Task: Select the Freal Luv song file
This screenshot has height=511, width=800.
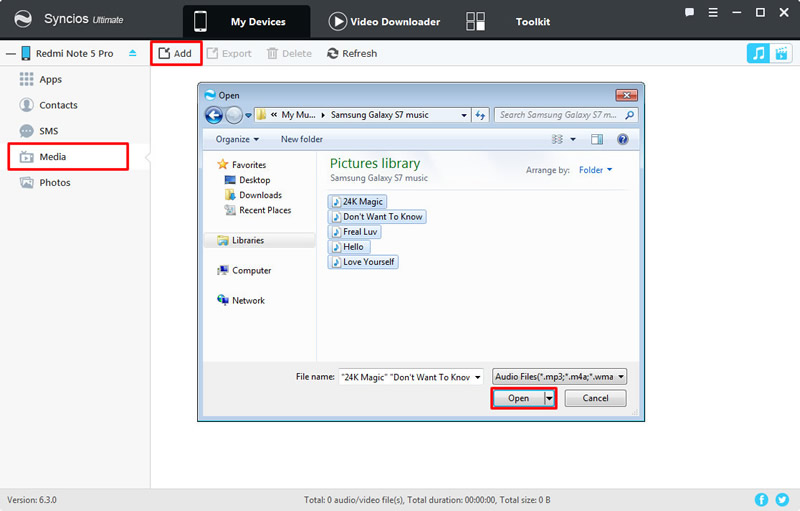Action: [x=355, y=232]
